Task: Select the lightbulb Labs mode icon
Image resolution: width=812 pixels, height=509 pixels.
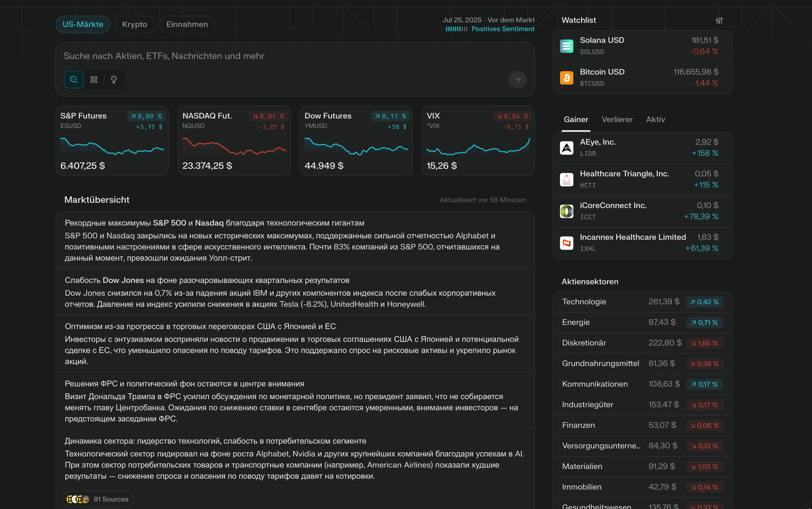Action: click(114, 80)
